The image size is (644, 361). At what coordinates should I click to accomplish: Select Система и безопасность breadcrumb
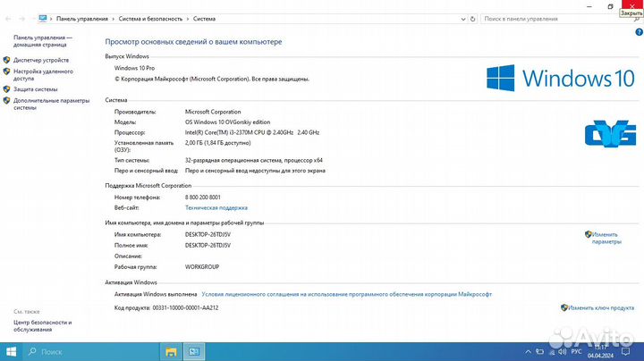(150, 19)
